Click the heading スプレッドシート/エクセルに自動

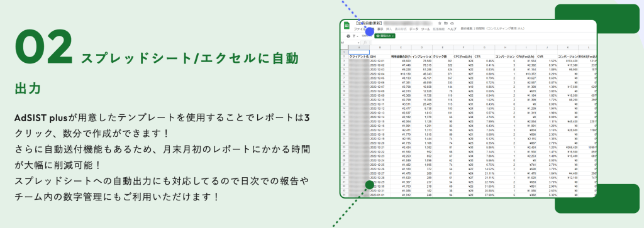(190, 58)
